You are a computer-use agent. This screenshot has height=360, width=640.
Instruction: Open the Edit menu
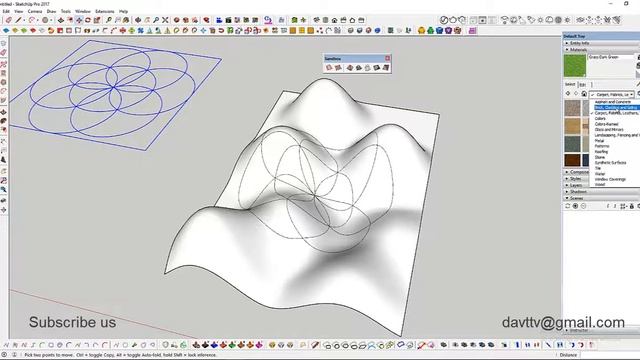point(6,11)
